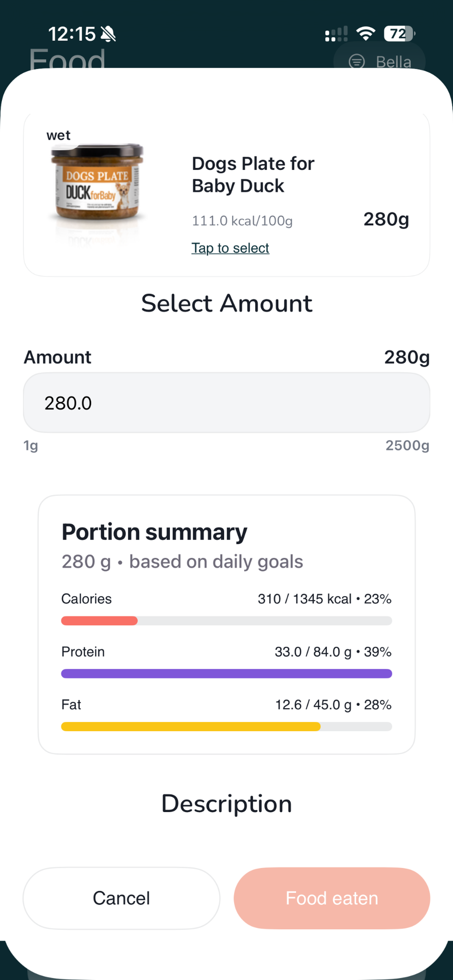
Task: Tap the battery level indicator
Action: [399, 34]
